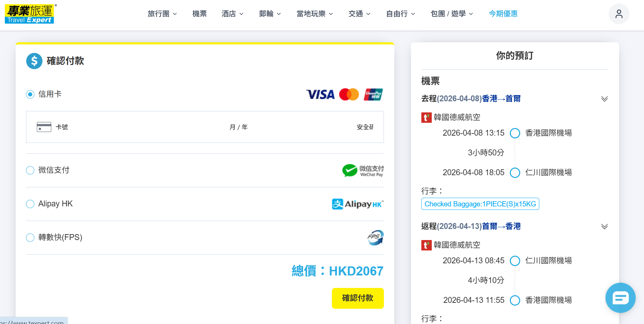Screen dimensions: 644x324
Task: Go to 今期優惠 promotions
Action: [503, 14]
